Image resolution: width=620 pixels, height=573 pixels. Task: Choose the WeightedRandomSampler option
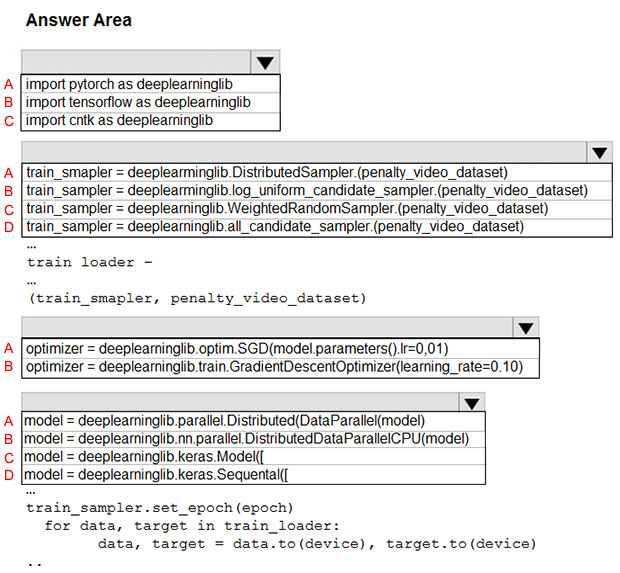[x=317, y=209]
